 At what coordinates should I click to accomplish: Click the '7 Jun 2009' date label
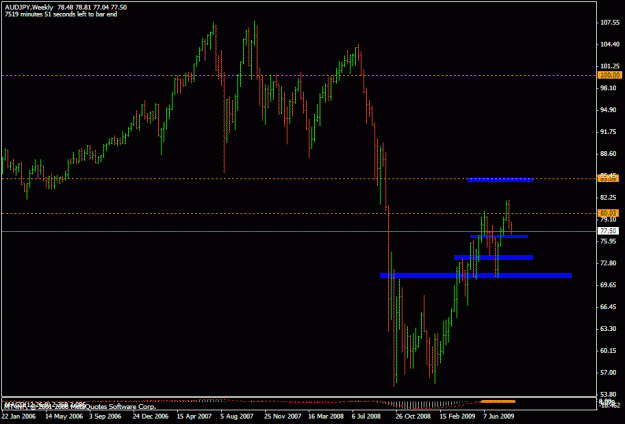tap(498, 416)
